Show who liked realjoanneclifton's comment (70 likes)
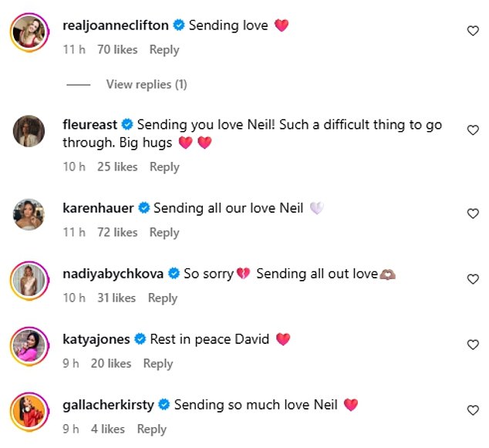Screen dimensions: 489x448 click(117, 49)
